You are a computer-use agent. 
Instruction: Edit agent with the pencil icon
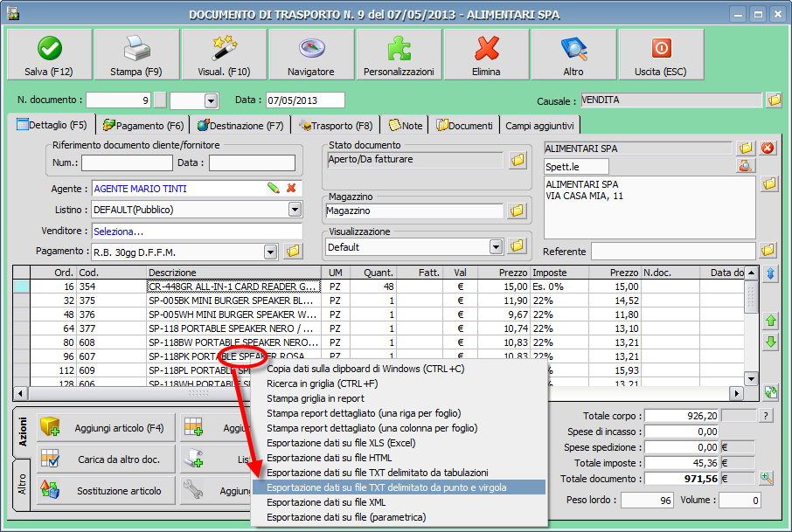[274, 188]
